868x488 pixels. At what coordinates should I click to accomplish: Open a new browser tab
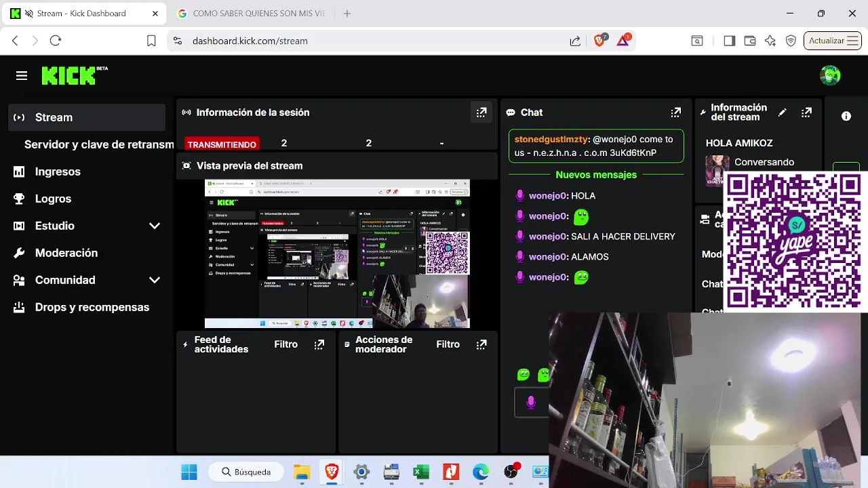[347, 14]
